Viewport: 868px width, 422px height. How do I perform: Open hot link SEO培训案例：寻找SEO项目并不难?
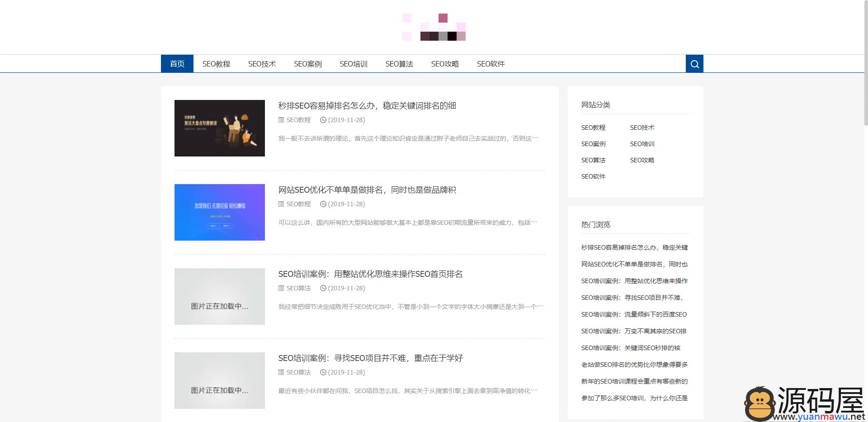[x=632, y=298]
